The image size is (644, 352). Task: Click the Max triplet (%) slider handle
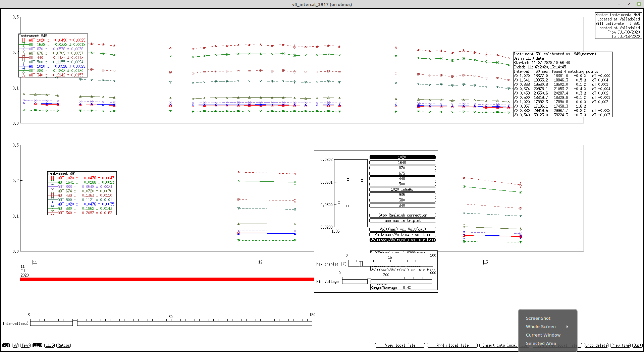[x=361, y=264]
